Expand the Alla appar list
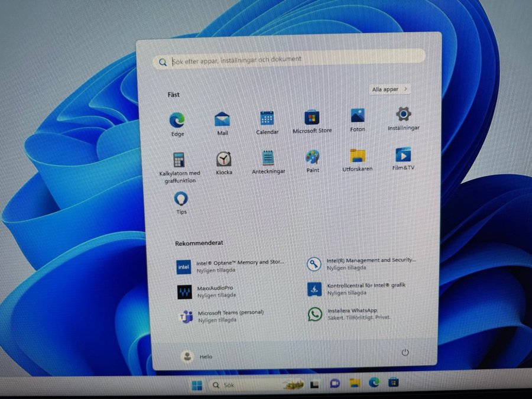 tap(389, 89)
